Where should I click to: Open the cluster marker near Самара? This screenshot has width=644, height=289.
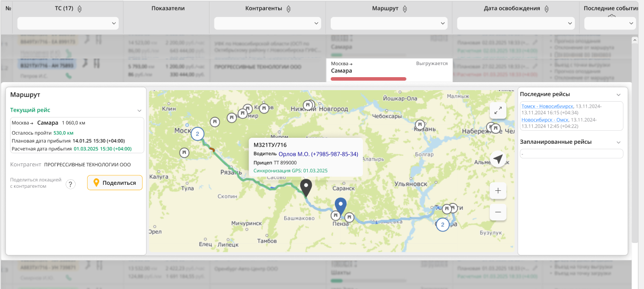pyautogui.click(x=442, y=225)
